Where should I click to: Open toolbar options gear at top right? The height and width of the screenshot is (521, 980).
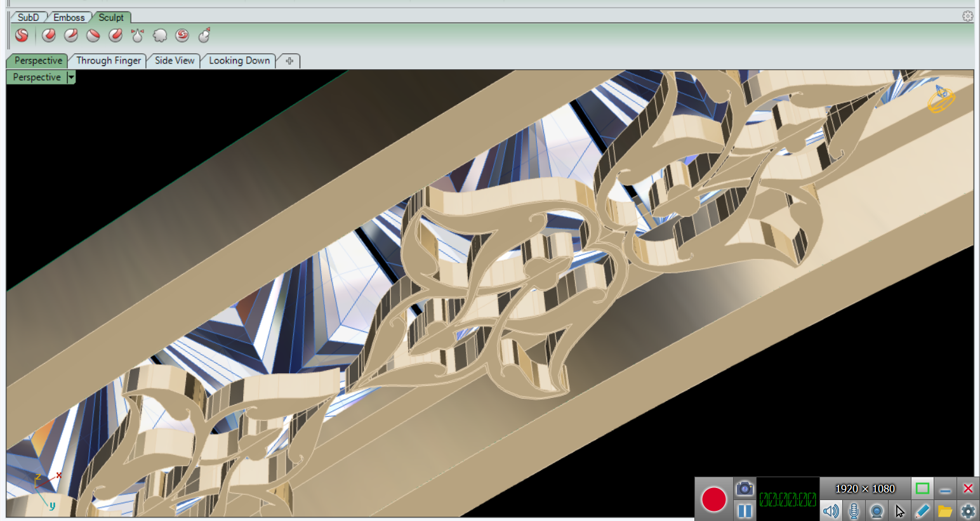[x=967, y=16]
